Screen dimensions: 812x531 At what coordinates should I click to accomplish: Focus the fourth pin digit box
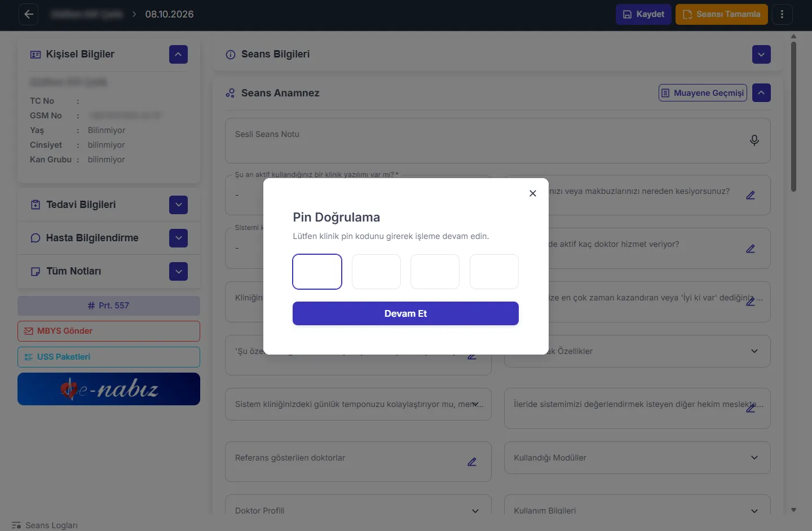tap(494, 272)
